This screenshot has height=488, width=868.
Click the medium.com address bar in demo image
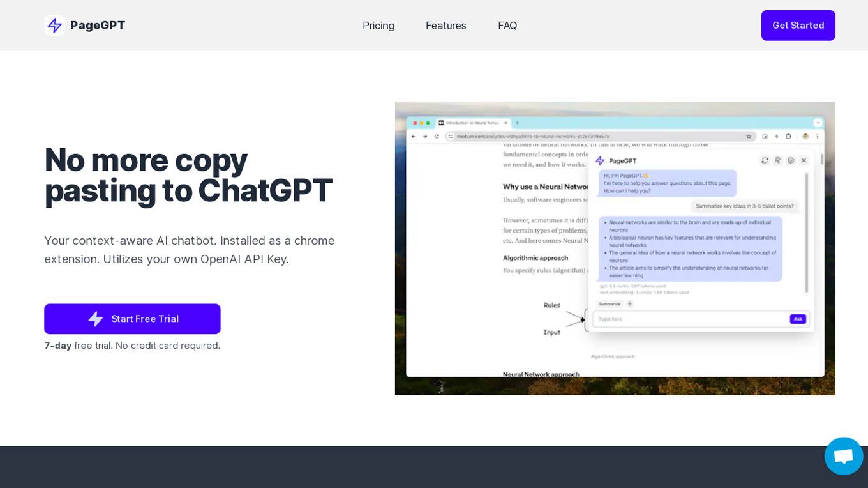600,136
